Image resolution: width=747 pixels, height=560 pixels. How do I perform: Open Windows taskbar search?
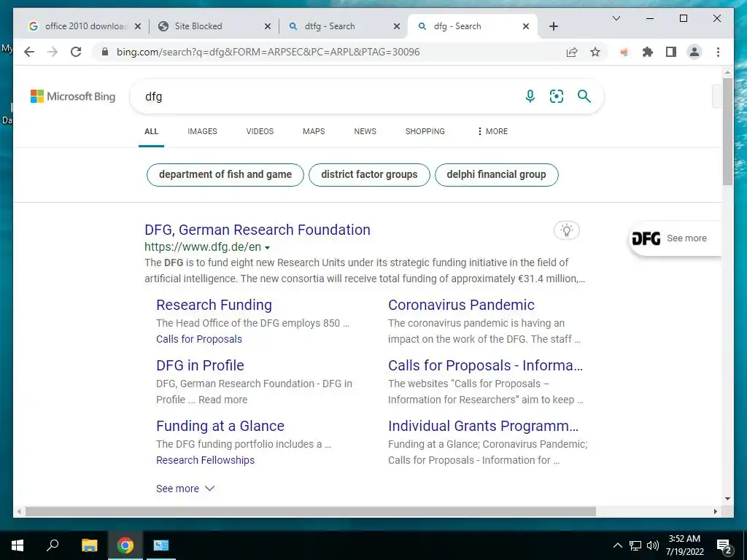[53, 545]
